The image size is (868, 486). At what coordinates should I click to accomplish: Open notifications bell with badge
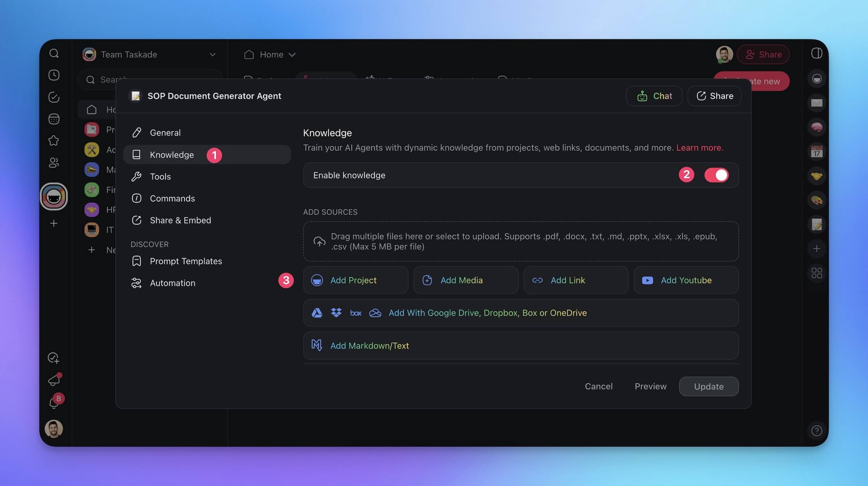click(x=54, y=403)
